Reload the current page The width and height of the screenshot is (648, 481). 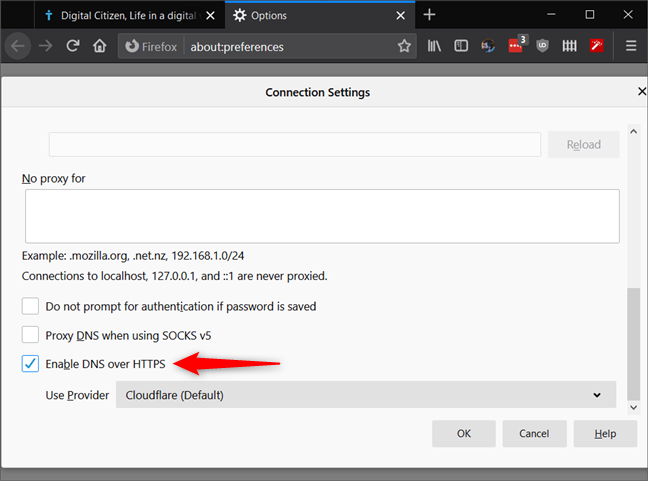pyautogui.click(x=73, y=46)
